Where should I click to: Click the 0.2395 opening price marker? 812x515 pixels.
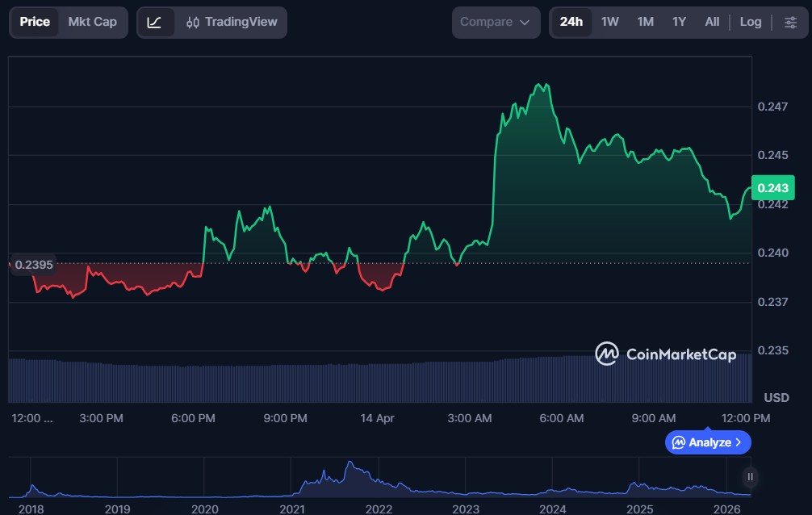click(33, 265)
